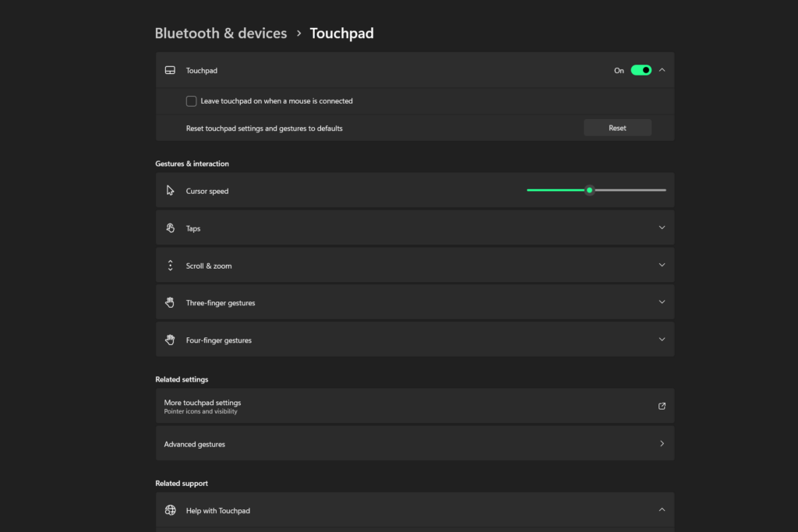Click the touchpad device icon

pos(170,70)
